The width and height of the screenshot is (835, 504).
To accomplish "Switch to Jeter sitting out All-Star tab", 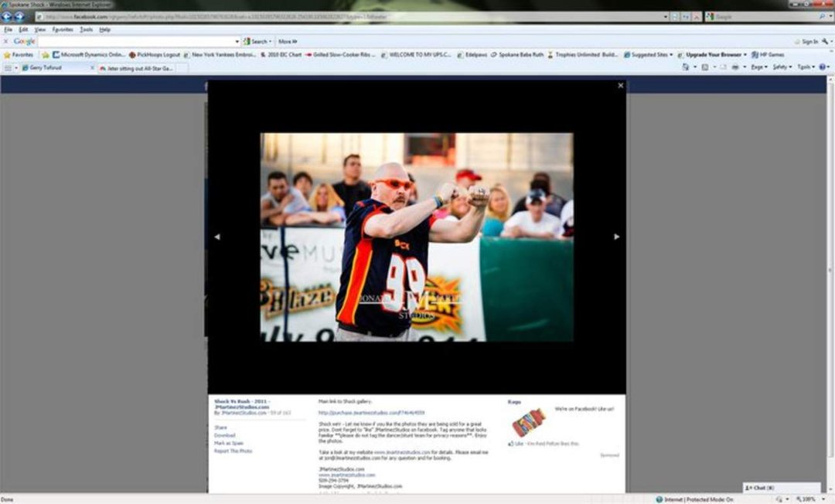I will pos(138,68).
